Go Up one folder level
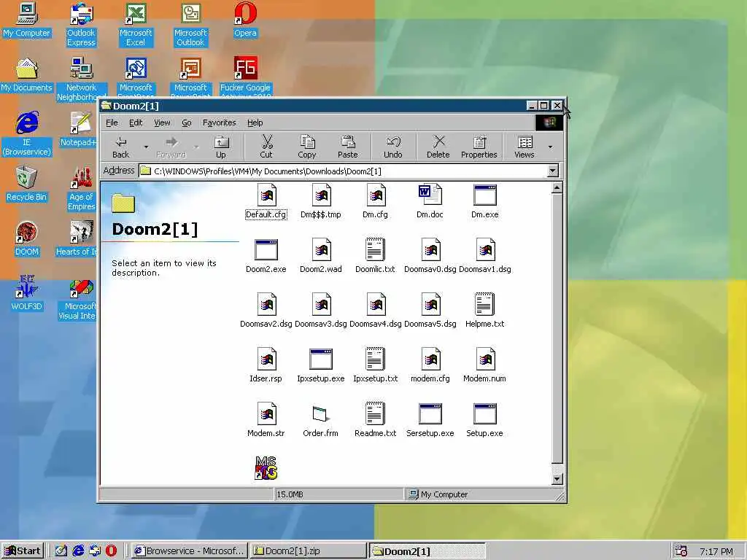 coord(221,147)
